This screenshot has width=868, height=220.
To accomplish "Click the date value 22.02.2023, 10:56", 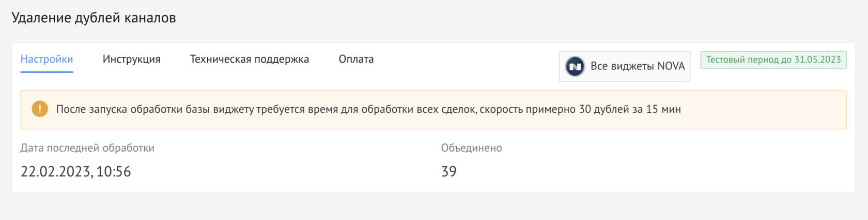I will click(x=75, y=171).
